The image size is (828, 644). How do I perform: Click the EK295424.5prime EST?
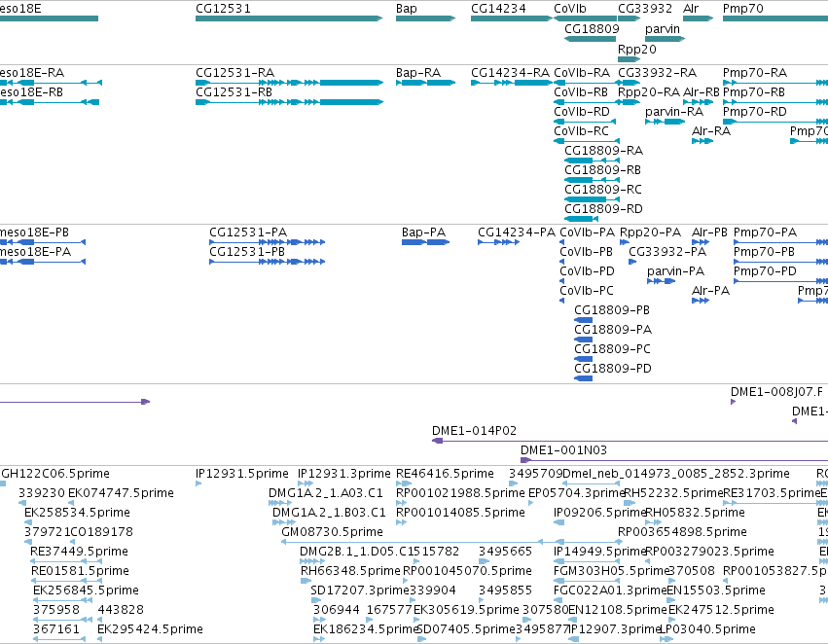[x=100, y=639]
